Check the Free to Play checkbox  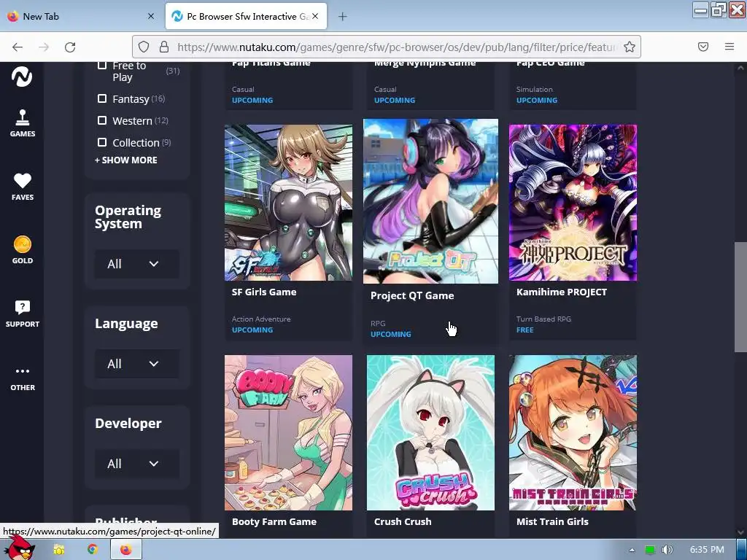101,65
